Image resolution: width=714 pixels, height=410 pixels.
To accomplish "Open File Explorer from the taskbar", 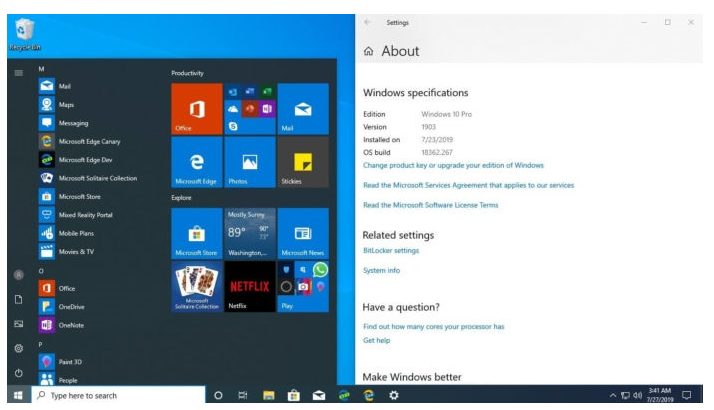I will tap(269, 395).
